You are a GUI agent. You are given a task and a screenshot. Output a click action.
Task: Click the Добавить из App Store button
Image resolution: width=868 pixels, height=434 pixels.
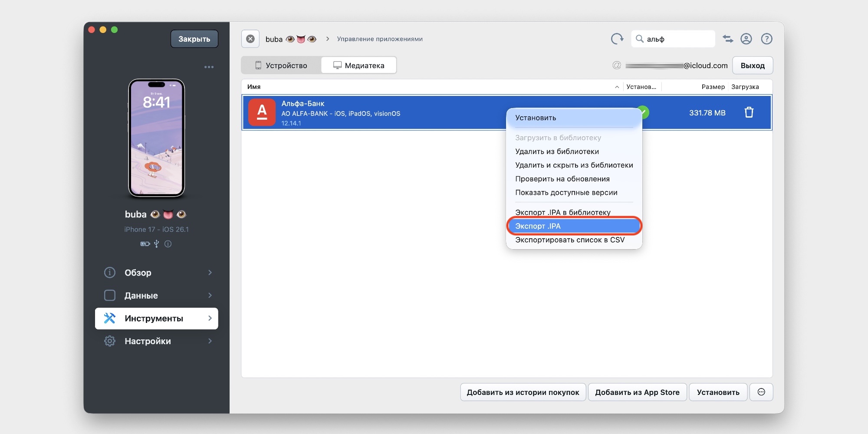[637, 392]
